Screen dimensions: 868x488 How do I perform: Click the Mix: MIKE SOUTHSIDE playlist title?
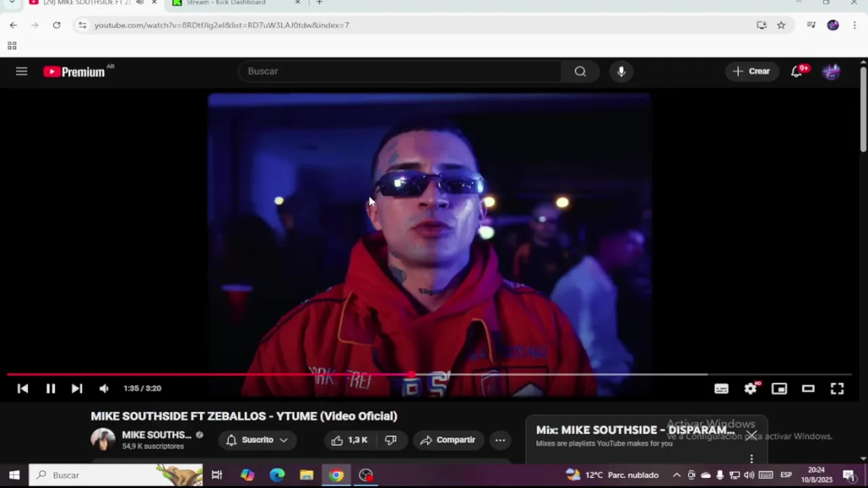[635, 430]
